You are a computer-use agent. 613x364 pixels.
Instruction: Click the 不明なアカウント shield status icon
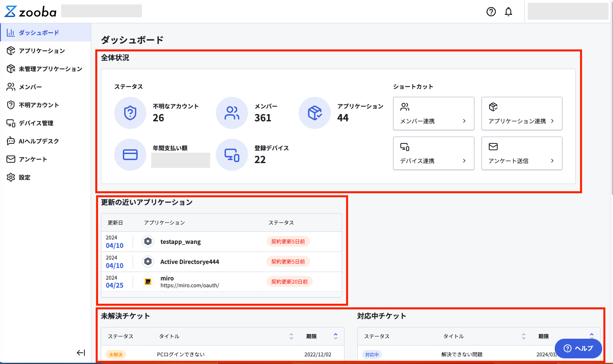(130, 113)
